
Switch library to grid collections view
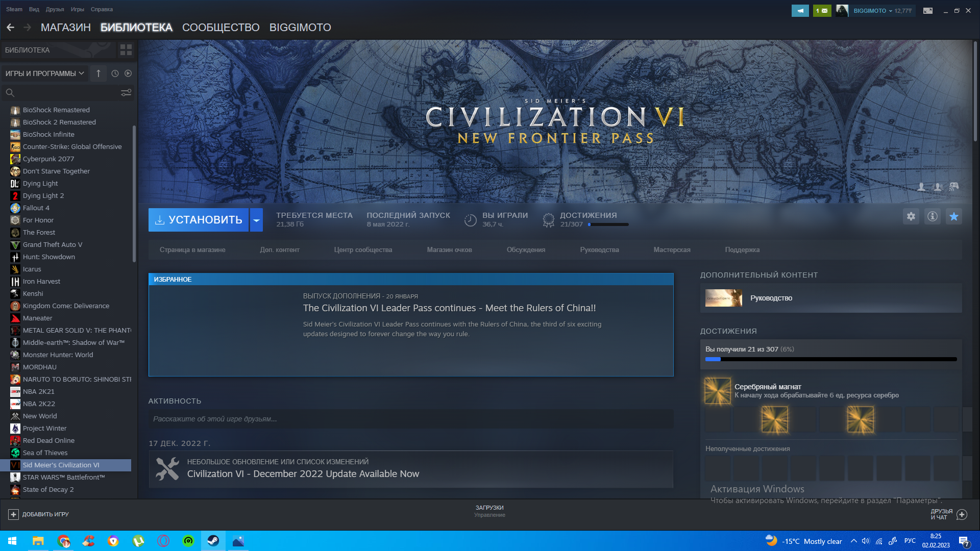coord(126,50)
